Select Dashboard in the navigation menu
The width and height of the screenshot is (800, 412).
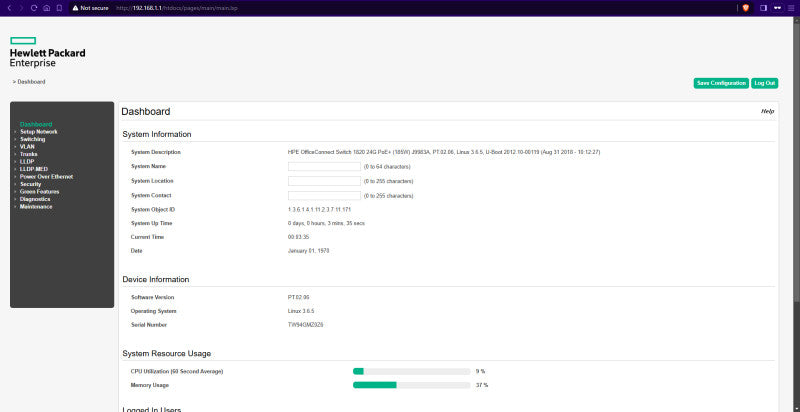(x=36, y=124)
